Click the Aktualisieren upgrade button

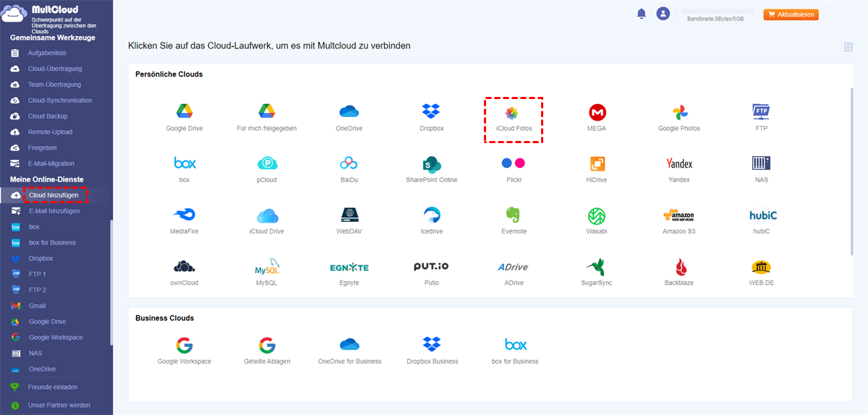click(791, 14)
